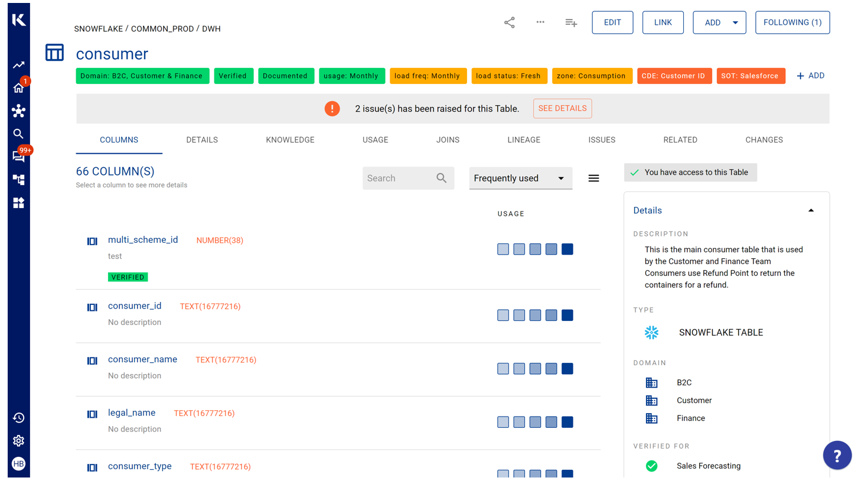
Task: Open the history clock icon in sidebar
Action: [18, 418]
